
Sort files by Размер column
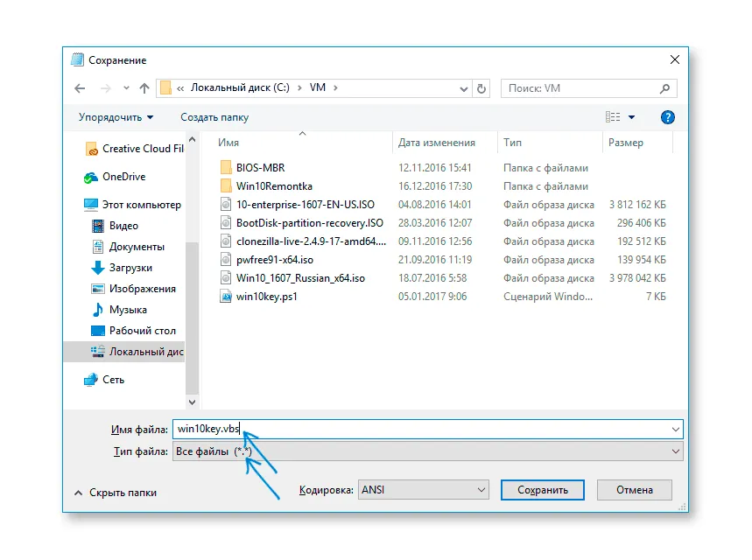click(x=626, y=143)
